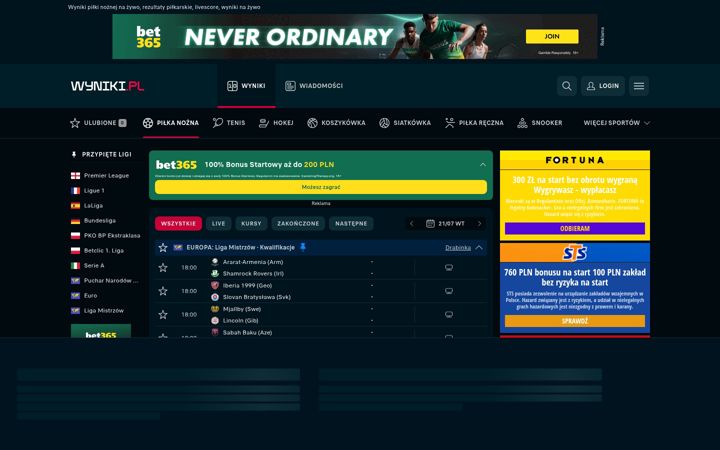
Task: Switch to the WYNIKI tab
Action: pyautogui.click(x=246, y=86)
